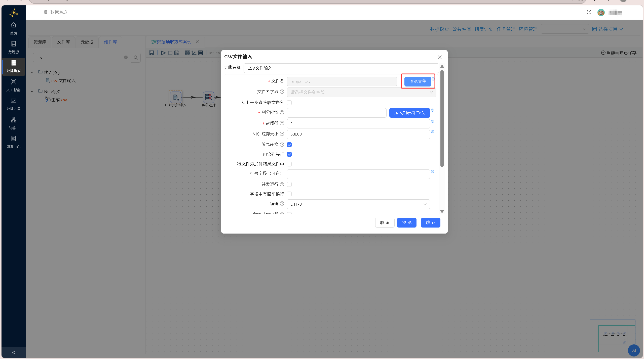This screenshot has height=359, width=644.
Task: Click the search magnifier button in component panel
Action: tap(136, 58)
